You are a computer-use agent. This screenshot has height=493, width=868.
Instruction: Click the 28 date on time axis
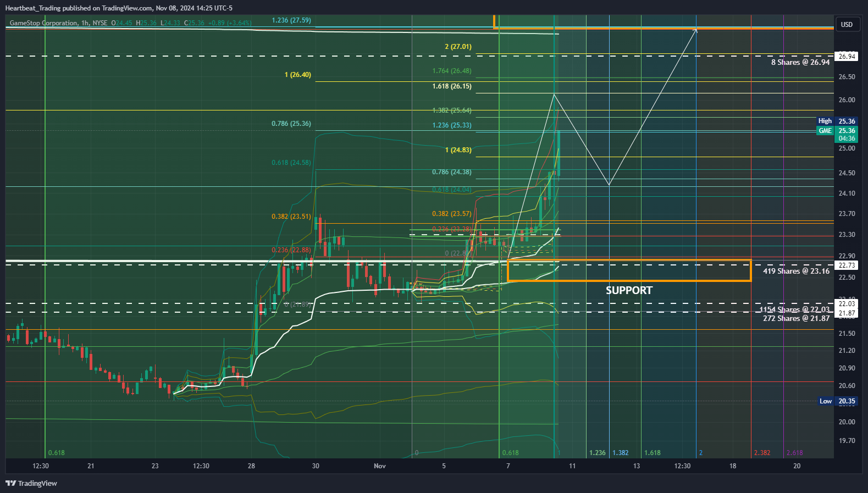pos(251,466)
